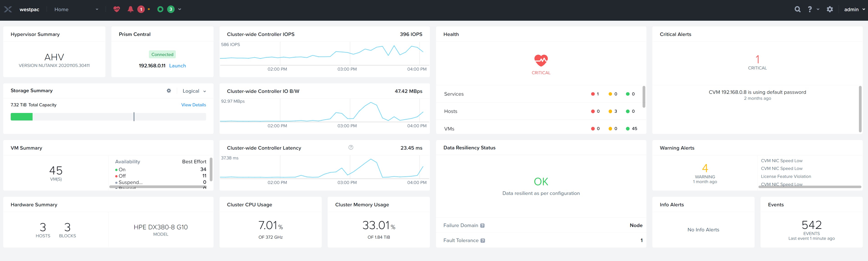Open the health heart icon in top bar
The height and width of the screenshot is (261, 868).
(x=117, y=9)
